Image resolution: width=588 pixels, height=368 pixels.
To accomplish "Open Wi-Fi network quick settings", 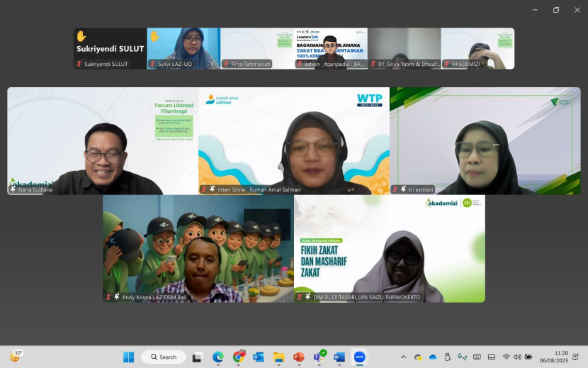I will click(x=506, y=357).
